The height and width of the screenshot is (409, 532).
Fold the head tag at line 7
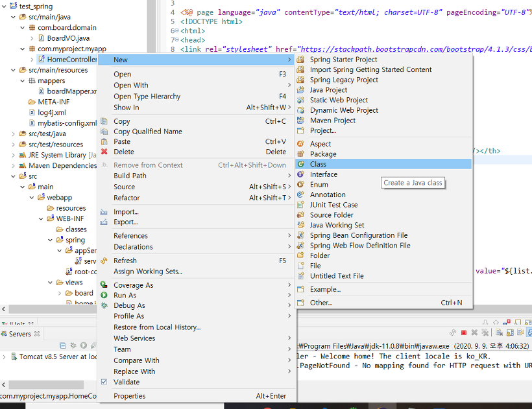[176, 40]
